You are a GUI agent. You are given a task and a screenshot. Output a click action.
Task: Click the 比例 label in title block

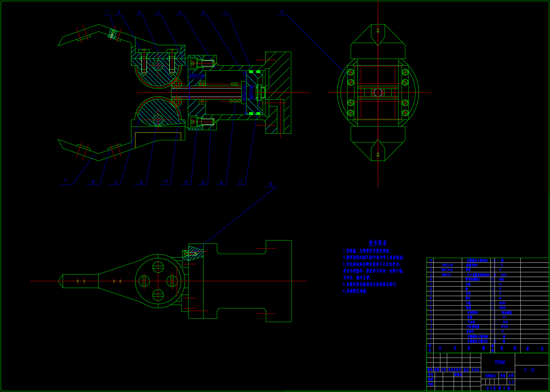[x=511, y=376]
